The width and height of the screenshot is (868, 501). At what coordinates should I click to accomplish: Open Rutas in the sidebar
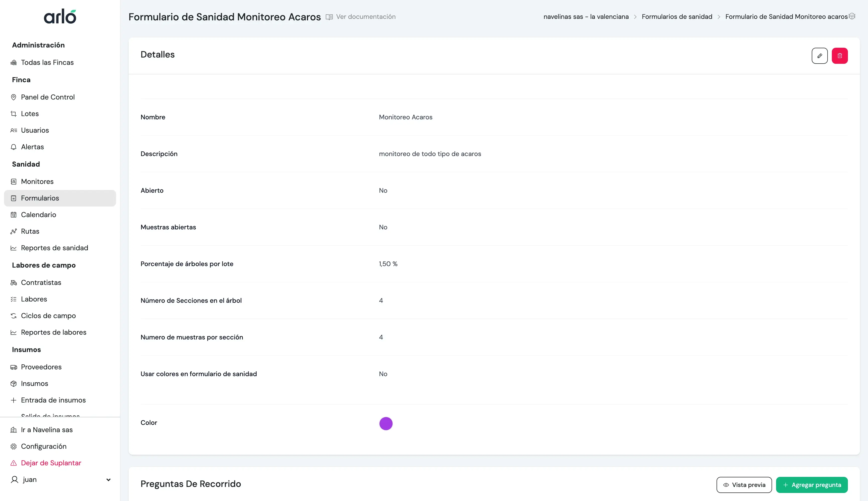pyautogui.click(x=30, y=231)
